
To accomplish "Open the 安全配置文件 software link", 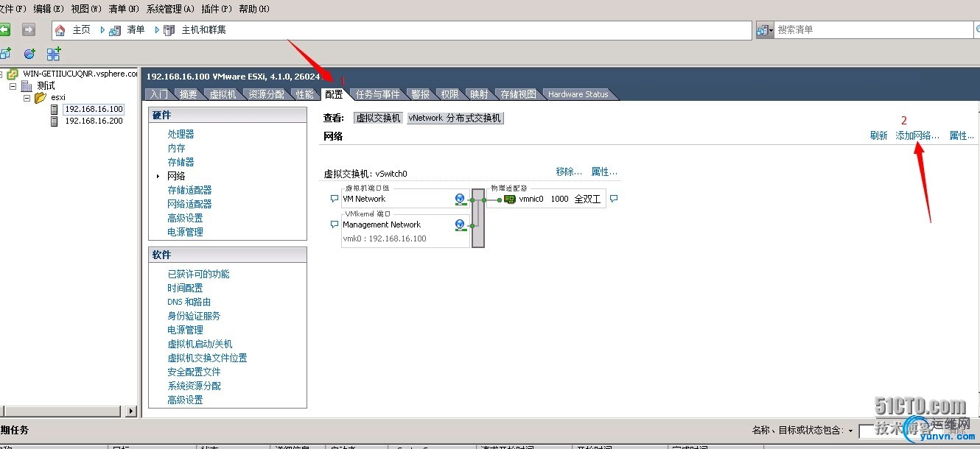I will 194,372.
